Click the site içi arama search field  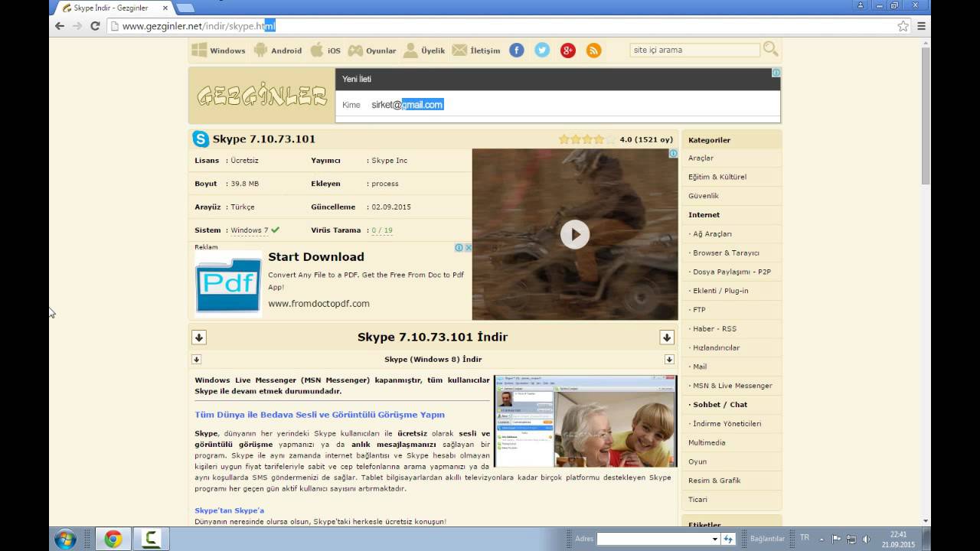(695, 50)
